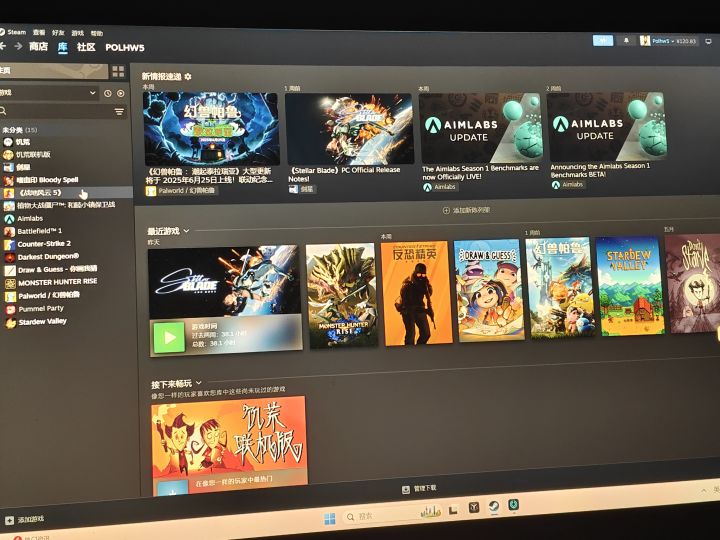
Task: Click the Stardew Valley list icon
Action: click(x=11, y=323)
